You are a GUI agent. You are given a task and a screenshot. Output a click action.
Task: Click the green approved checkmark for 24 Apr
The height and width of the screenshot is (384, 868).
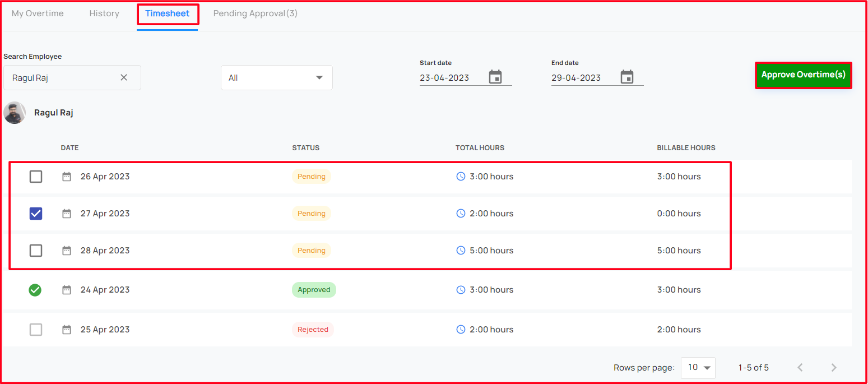pyautogui.click(x=35, y=290)
